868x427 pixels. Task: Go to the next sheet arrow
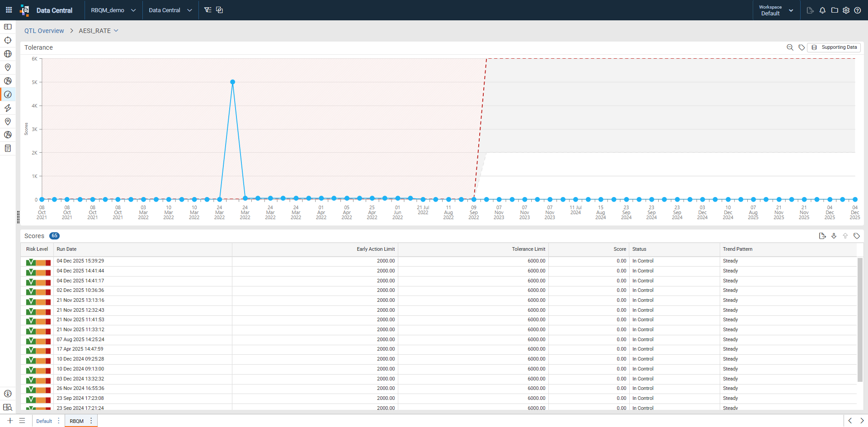(862, 421)
